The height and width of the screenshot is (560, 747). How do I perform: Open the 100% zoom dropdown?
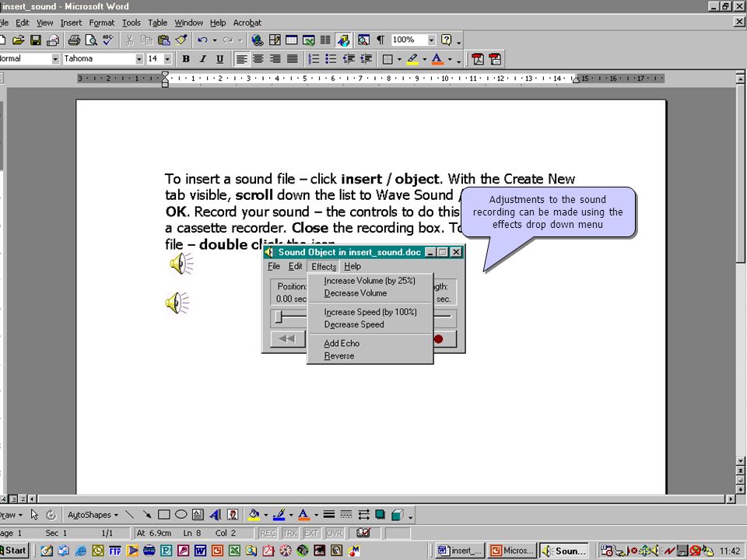coord(431,40)
